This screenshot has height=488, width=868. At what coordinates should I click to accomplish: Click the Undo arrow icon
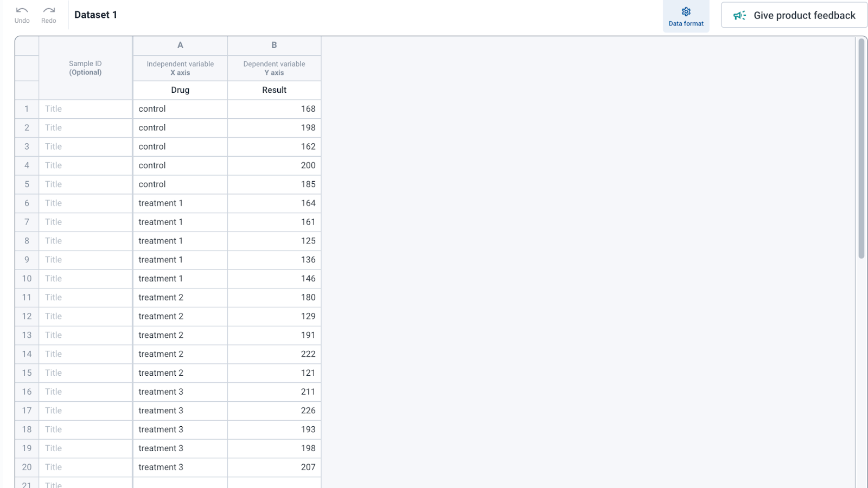[22, 11]
